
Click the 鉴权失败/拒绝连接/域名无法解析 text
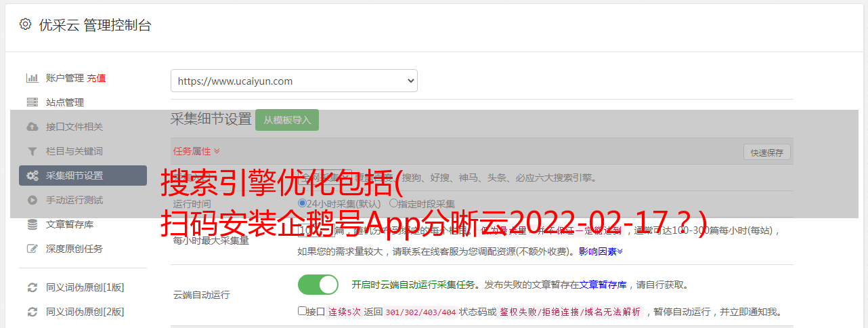pos(571,312)
